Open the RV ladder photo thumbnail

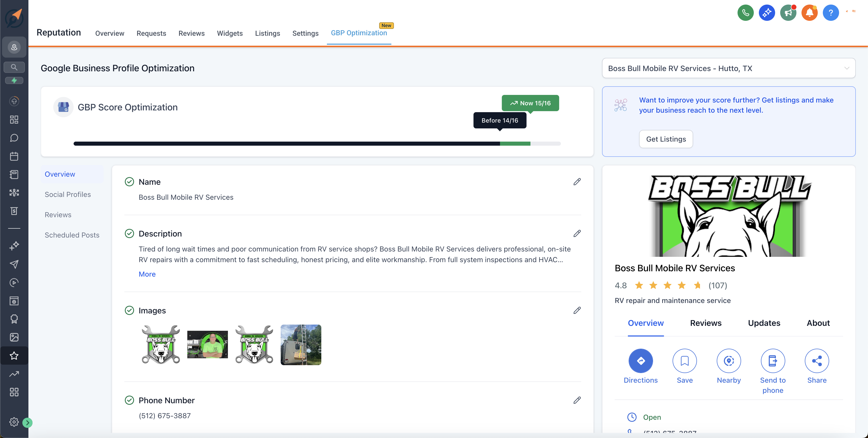(301, 345)
